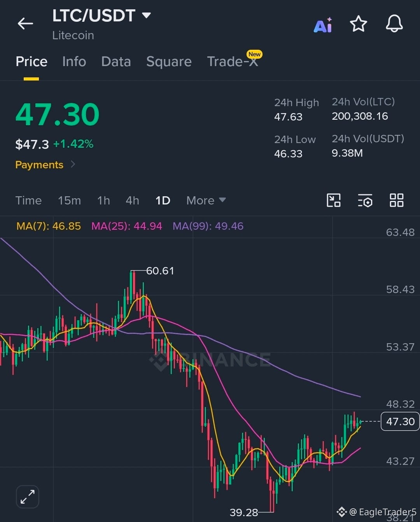Click the 47.30 current price tag on axis
Screen dimensions: 420x522
click(x=400, y=421)
